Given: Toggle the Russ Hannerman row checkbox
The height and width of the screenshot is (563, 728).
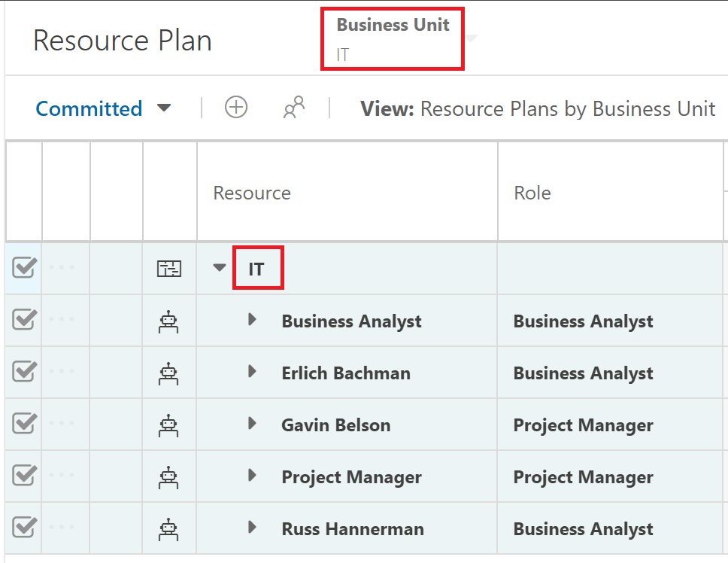Looking at the screenshot, I should pyautogui.click(x=24, y=527).
